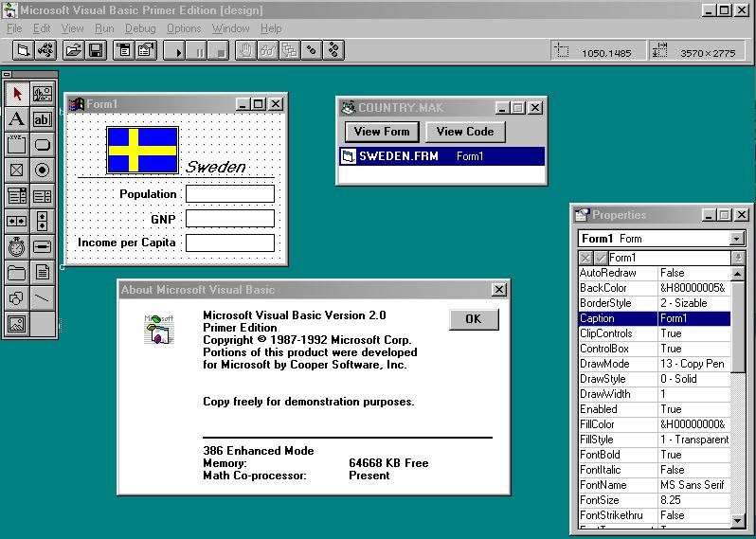Viewport: 756px width, 539px height.
Task: Select the DriveListBox tool in the toolbox
Action: click(43, 247)
